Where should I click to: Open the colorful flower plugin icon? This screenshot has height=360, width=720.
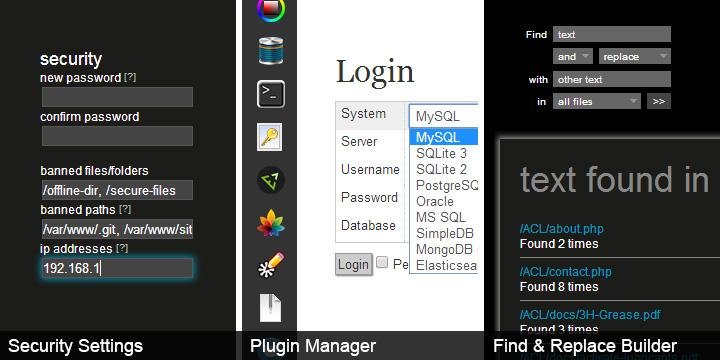point(271,223)
